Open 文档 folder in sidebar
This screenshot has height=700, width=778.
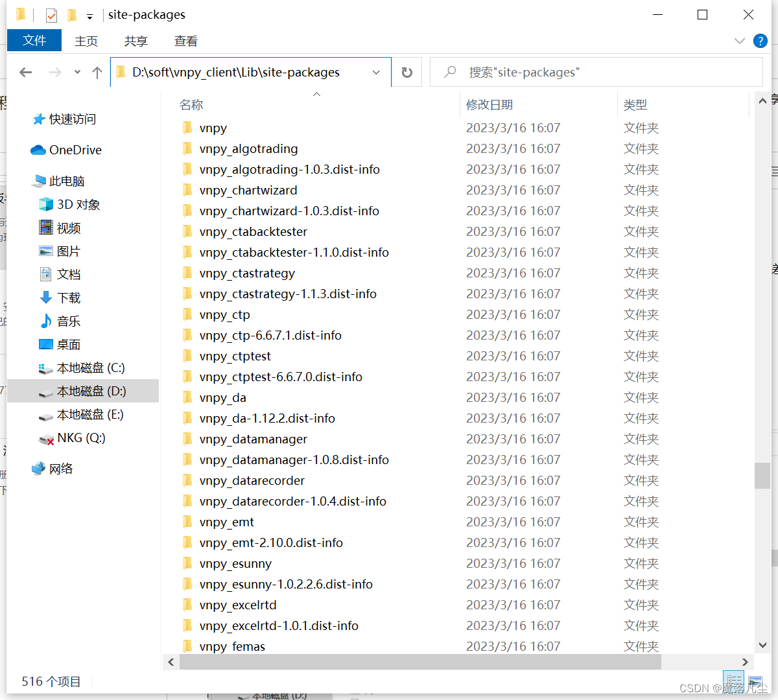(69, 275)
